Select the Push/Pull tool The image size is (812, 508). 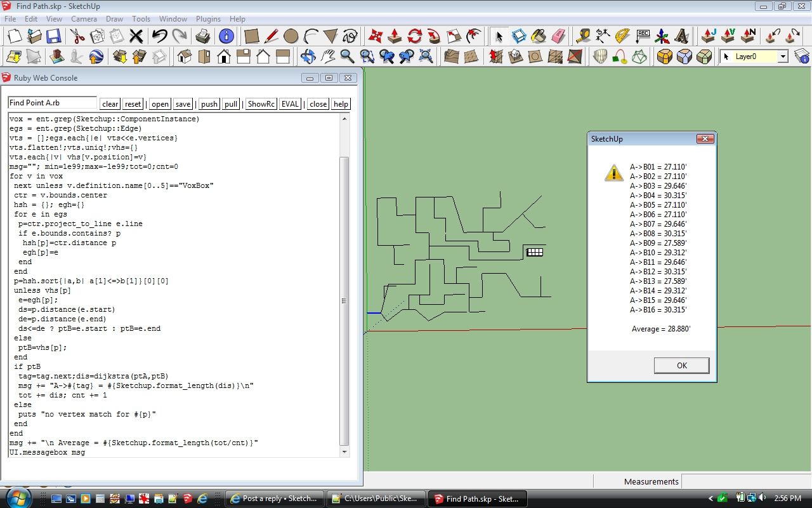395,36
